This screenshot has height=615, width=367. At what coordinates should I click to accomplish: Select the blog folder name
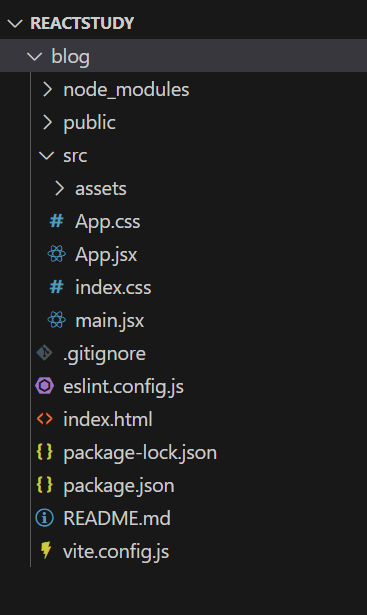coord(71,57)
